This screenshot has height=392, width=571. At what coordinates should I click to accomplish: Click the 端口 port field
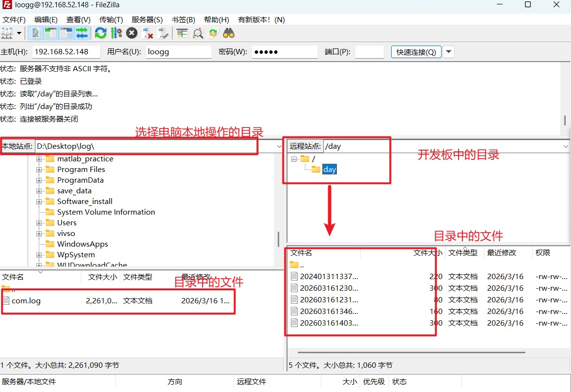369,52
